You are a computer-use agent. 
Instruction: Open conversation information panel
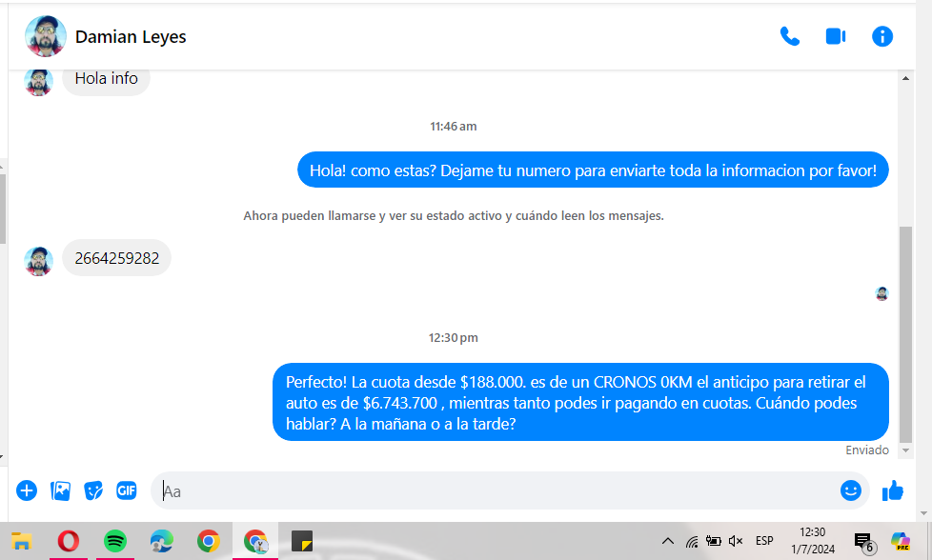[882, 36]
